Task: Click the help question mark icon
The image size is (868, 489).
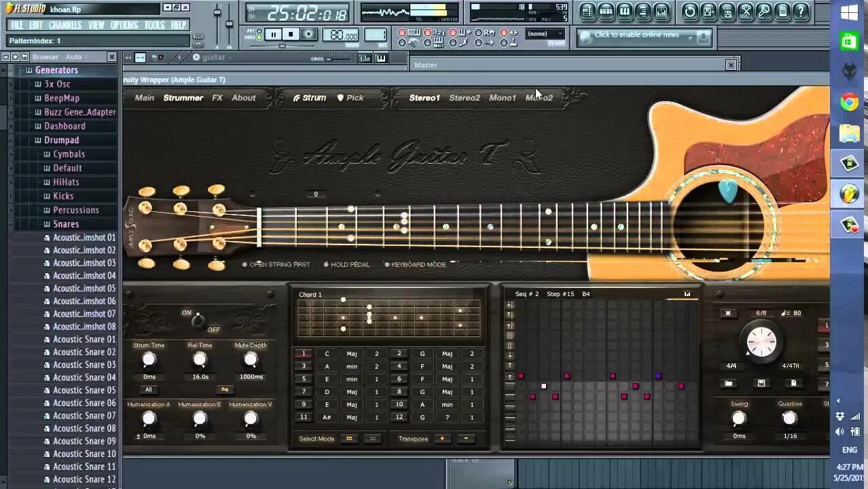Action: (800, 11)
